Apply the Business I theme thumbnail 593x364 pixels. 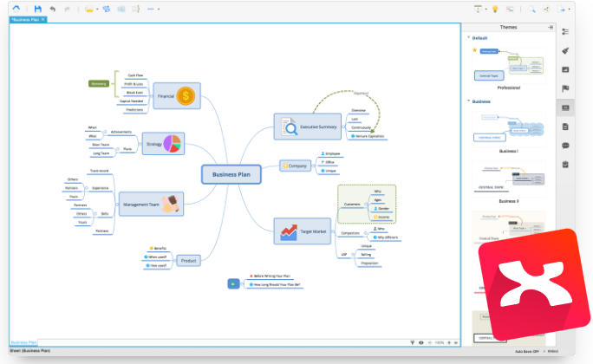tap(508, 128)
